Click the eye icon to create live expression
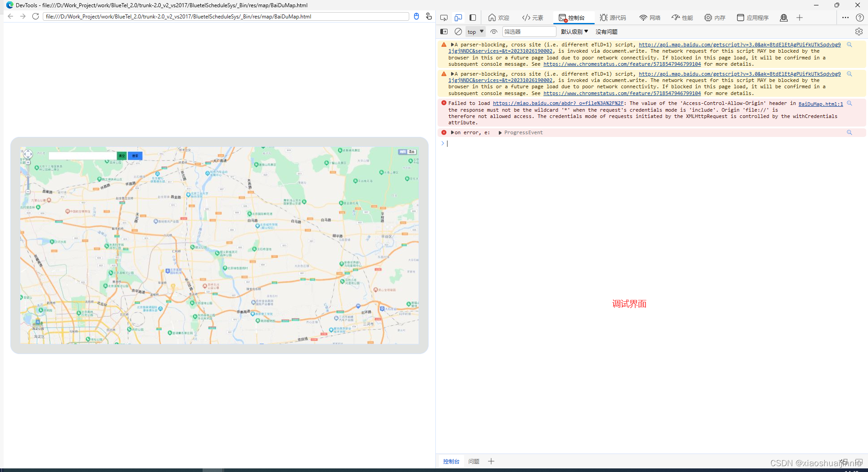The width and height of the screenshot is (868, 472). [x=493, y=32]
